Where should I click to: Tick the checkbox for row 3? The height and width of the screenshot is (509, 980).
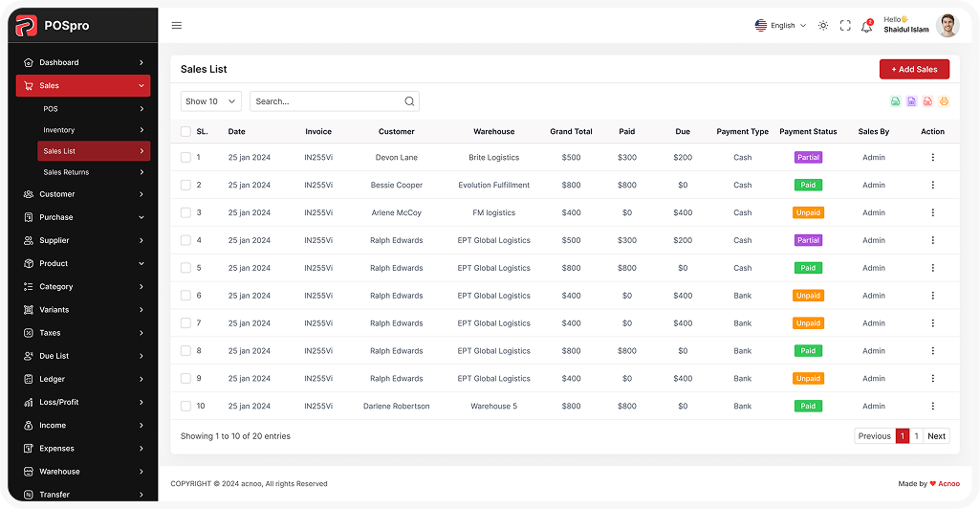[x=185, y=213]
